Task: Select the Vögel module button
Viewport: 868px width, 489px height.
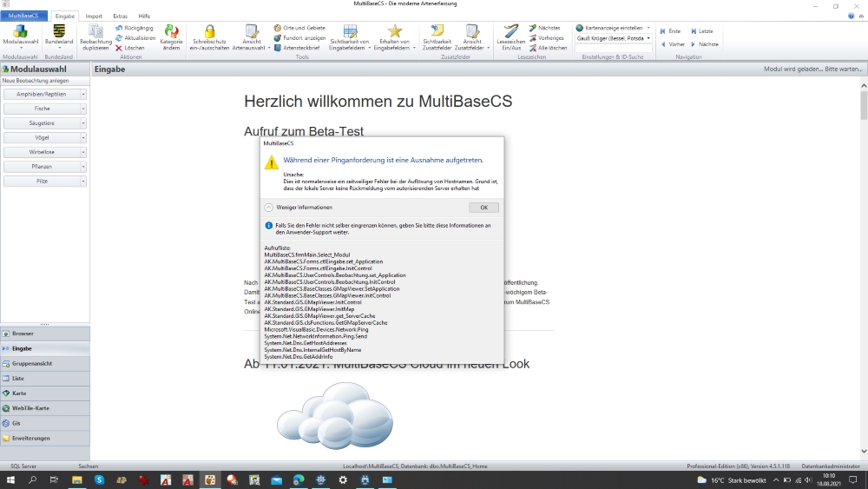Action: pos(42,137)
